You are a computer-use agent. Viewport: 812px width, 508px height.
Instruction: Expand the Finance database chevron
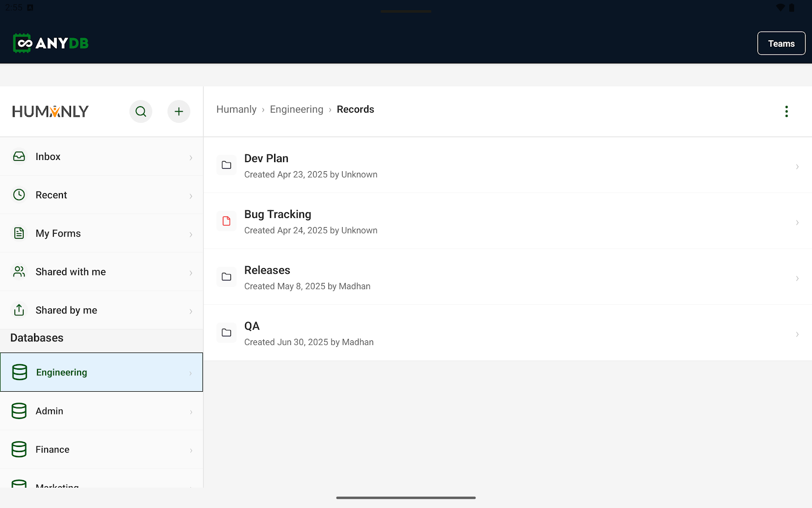[191, 450]
